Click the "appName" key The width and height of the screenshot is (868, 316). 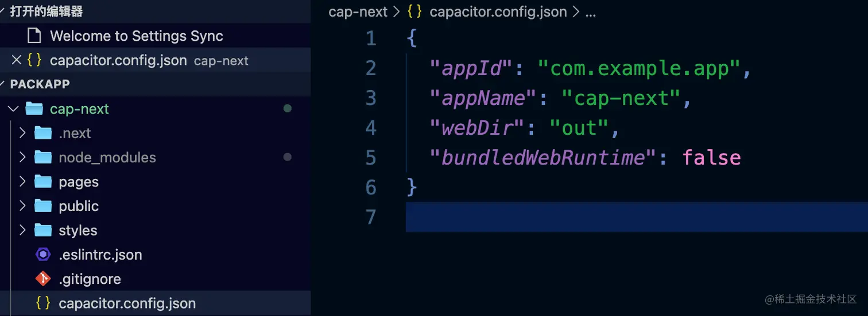(483, 98)
